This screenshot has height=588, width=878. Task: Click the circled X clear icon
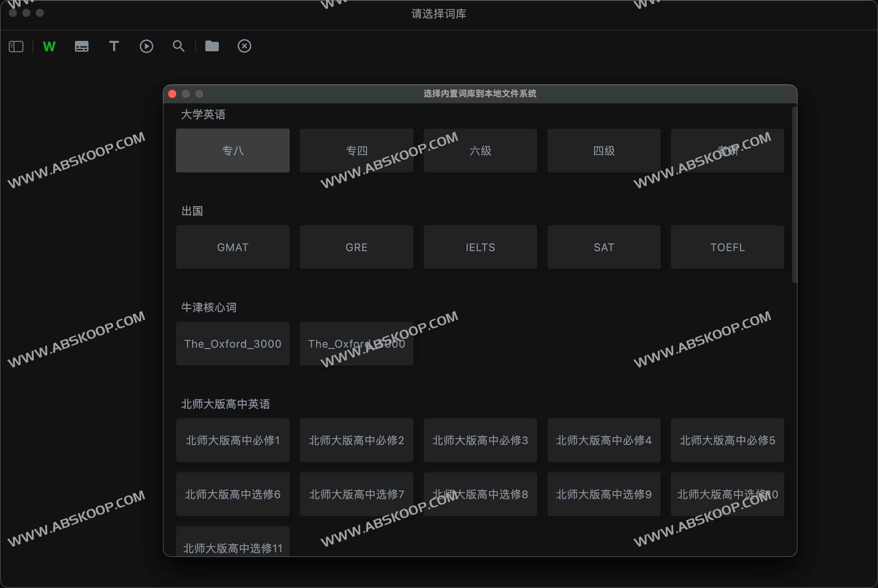tap(244, 46)
